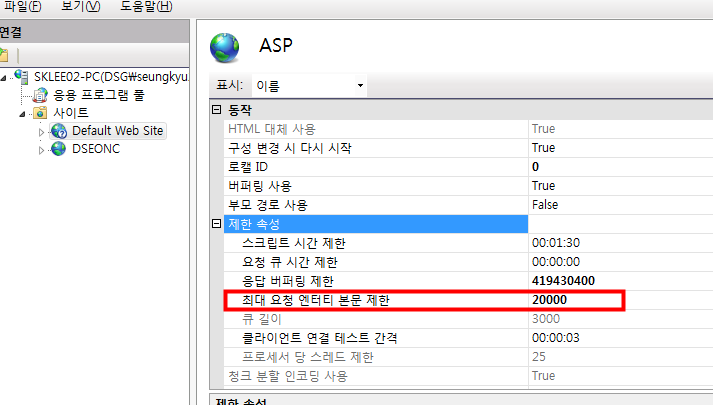
Task: Click the 동작 group header label
Action: (240, 110)
